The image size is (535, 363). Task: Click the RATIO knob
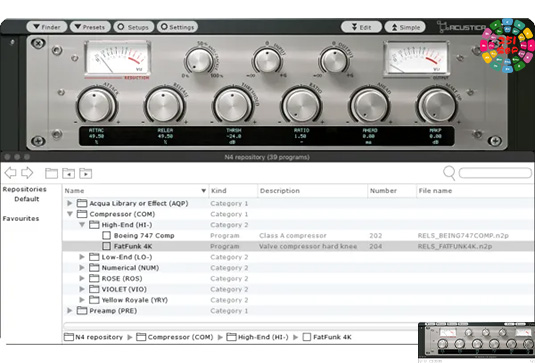tap(301, 105)
